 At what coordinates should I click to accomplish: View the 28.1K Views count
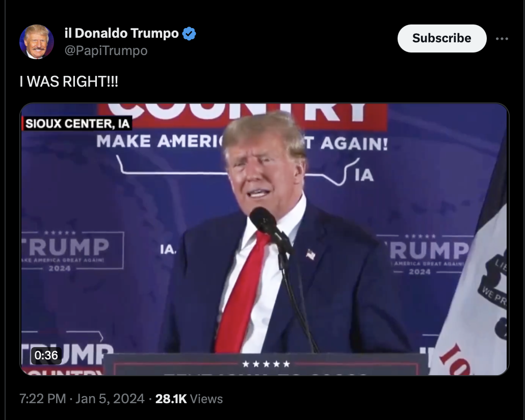pyautogui.click(x=189, y=399)
